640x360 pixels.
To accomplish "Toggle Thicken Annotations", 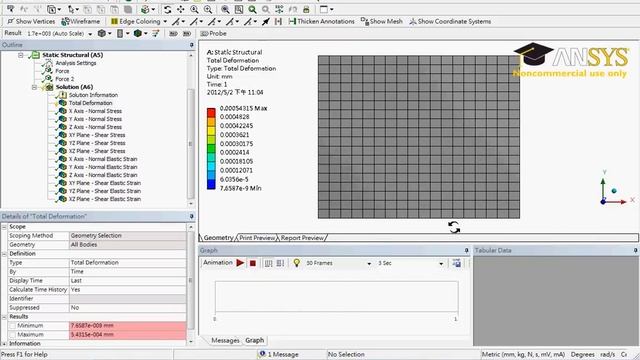I will (322, 21).
